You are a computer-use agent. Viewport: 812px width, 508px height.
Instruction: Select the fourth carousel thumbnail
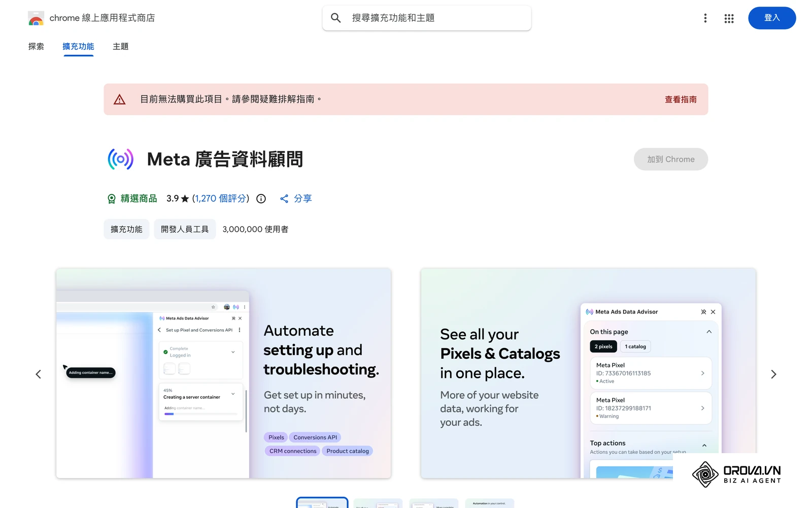(490, 503)
